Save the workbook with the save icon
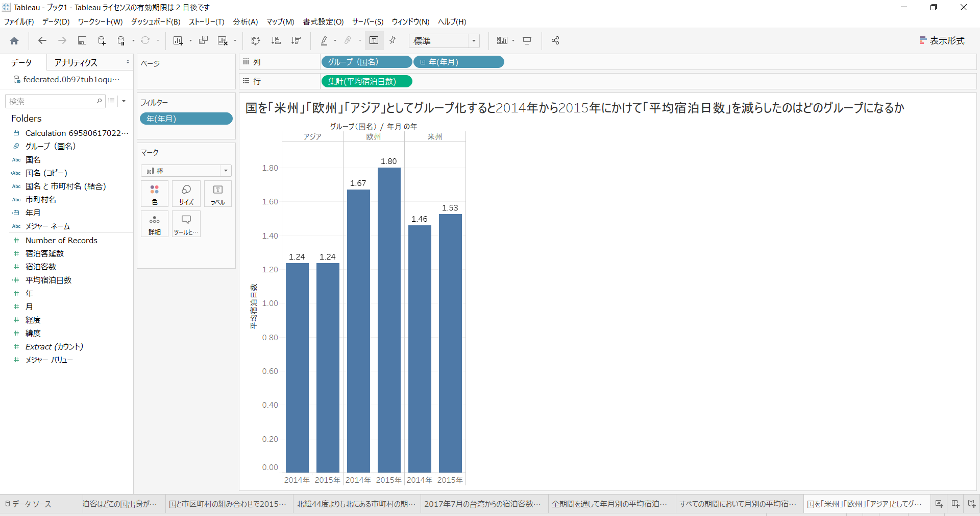980x516 pixels. tap(82, 41)
